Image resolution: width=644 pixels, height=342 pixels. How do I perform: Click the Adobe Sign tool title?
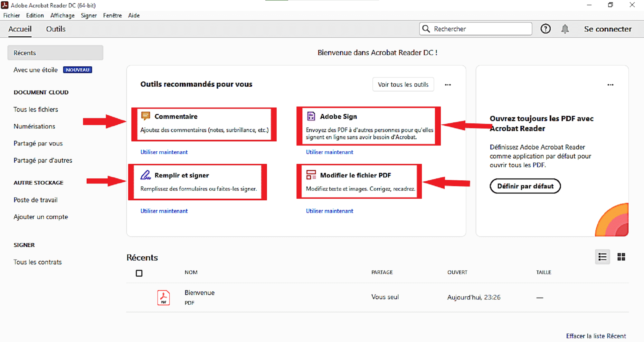tap(338, 117)
